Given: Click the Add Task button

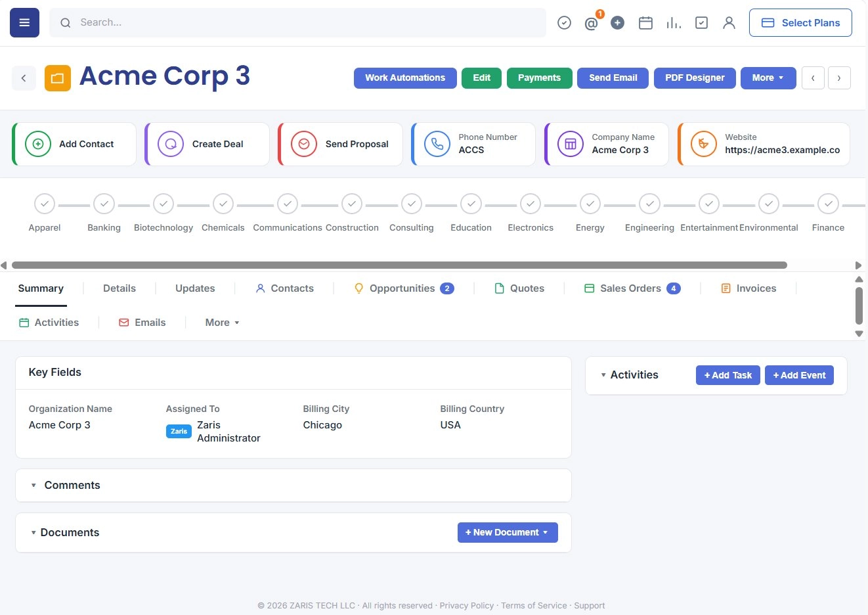Looking at the screenshot, I should tap(728, 375).
